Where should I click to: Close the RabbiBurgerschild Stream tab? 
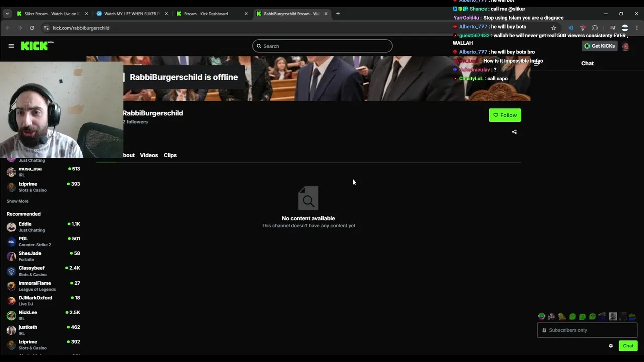tap(326, 14)
